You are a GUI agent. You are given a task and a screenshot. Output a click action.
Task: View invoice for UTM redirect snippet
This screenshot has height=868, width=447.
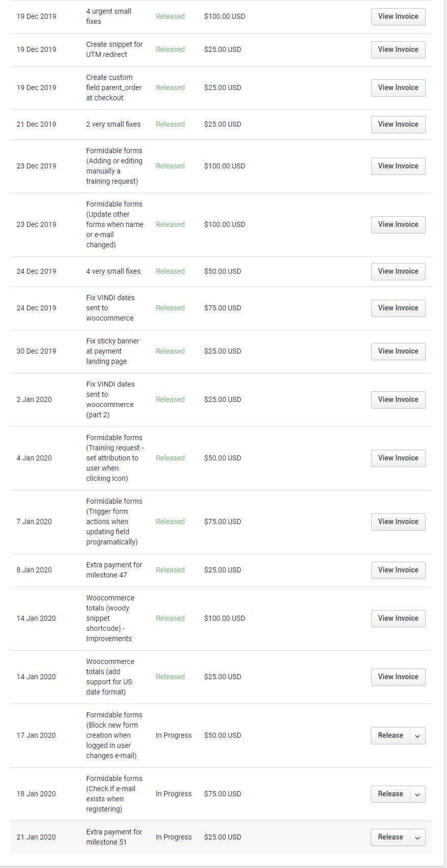[398, 50]
